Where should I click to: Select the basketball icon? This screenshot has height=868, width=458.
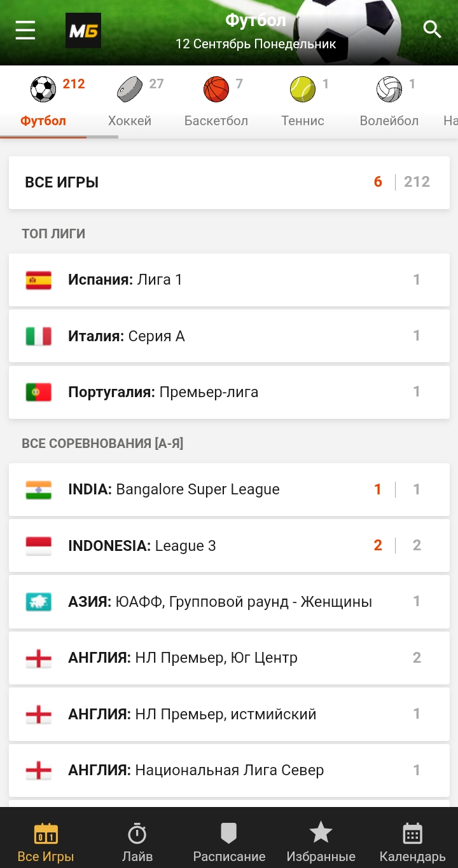[216, 90]
